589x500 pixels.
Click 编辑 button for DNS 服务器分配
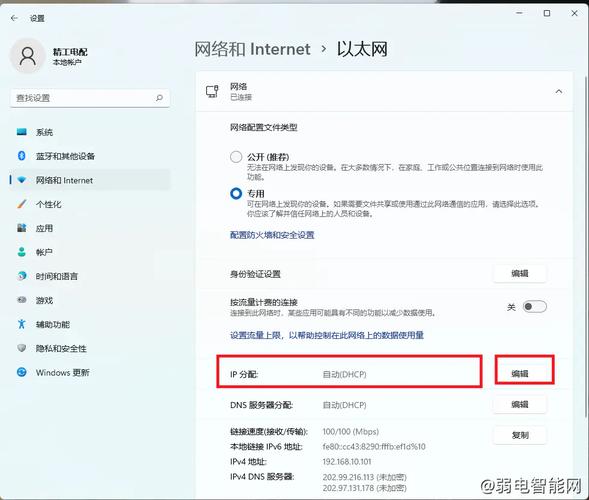[x=520, y=405]
